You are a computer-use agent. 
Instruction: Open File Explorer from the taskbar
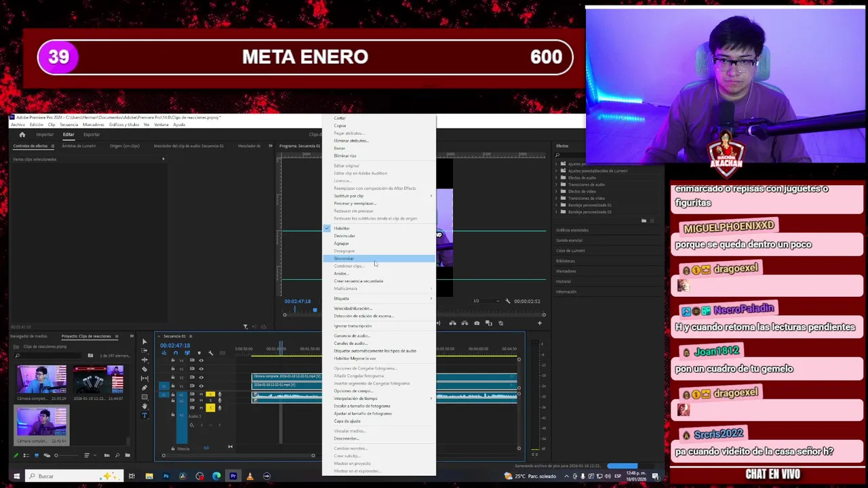coord(149,476)
